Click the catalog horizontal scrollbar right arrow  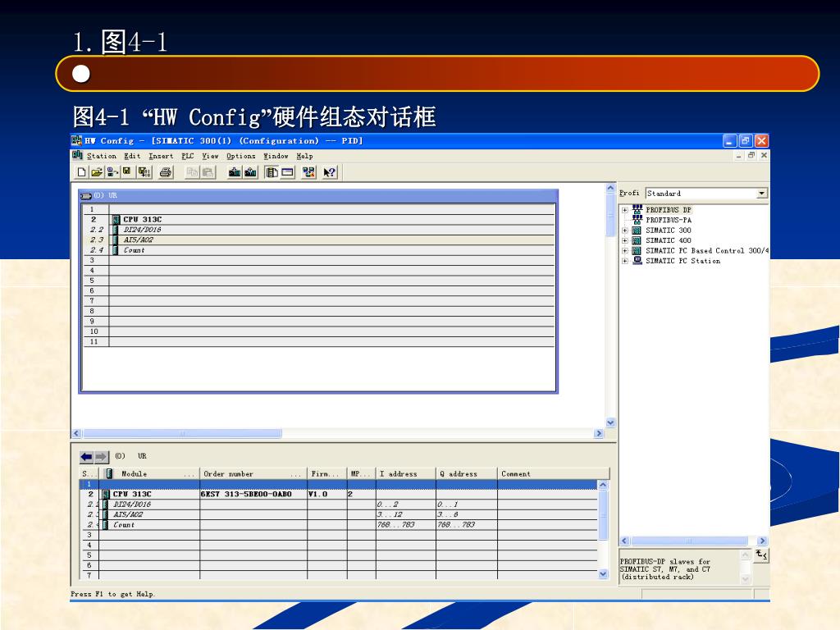[762, 541]
